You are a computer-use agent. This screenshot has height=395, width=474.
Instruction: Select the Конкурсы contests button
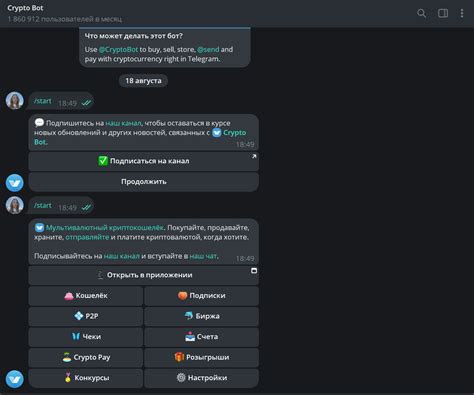pyautogui.click(x=86, y=378)
